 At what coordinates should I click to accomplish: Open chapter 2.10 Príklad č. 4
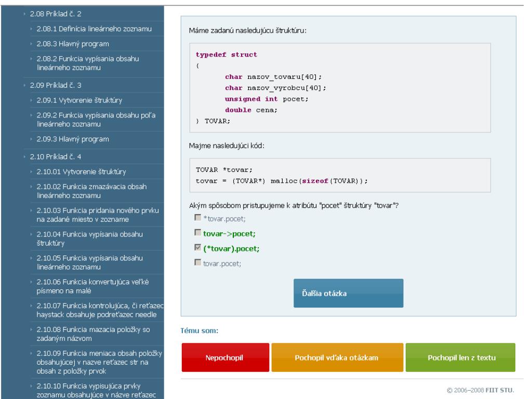pos(56,157)
